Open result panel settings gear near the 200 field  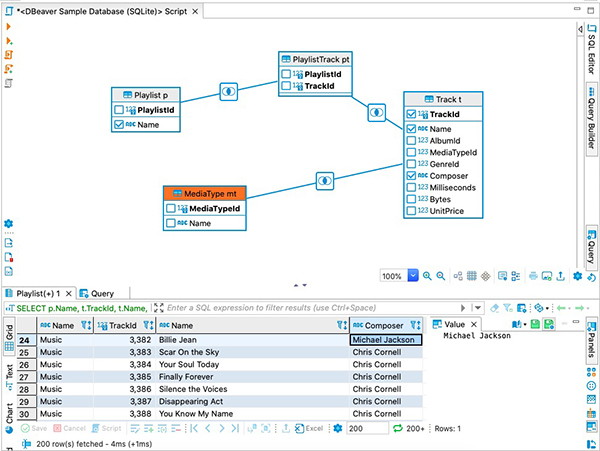pos(338,428)
